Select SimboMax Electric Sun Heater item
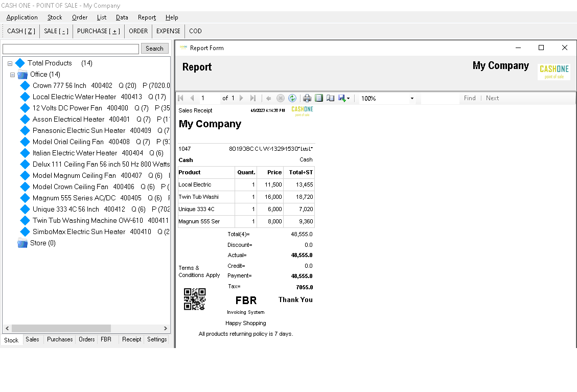Screen dimensions: 577x392 [x=101, y=232]
